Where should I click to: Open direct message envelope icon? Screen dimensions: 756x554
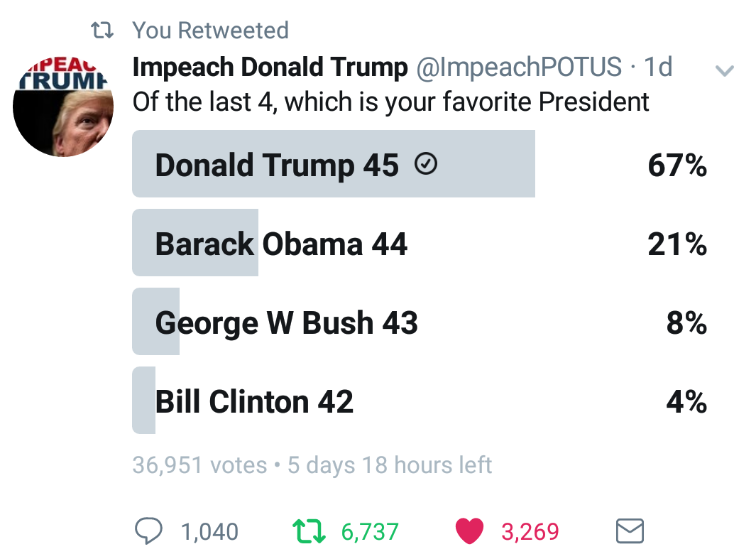[630, 531]
